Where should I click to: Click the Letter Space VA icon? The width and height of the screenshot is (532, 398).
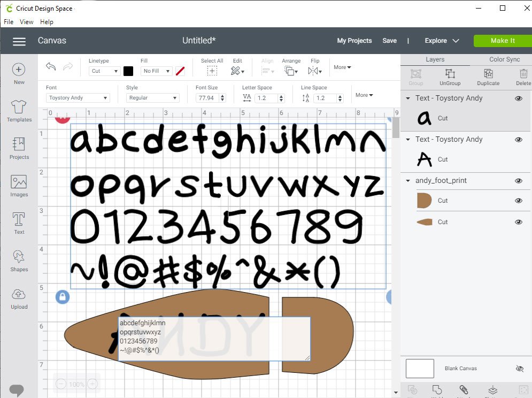pos(247,98)
